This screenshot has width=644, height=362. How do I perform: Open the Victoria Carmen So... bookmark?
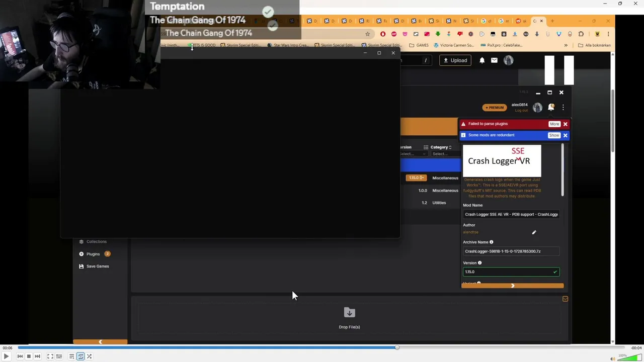453,45
